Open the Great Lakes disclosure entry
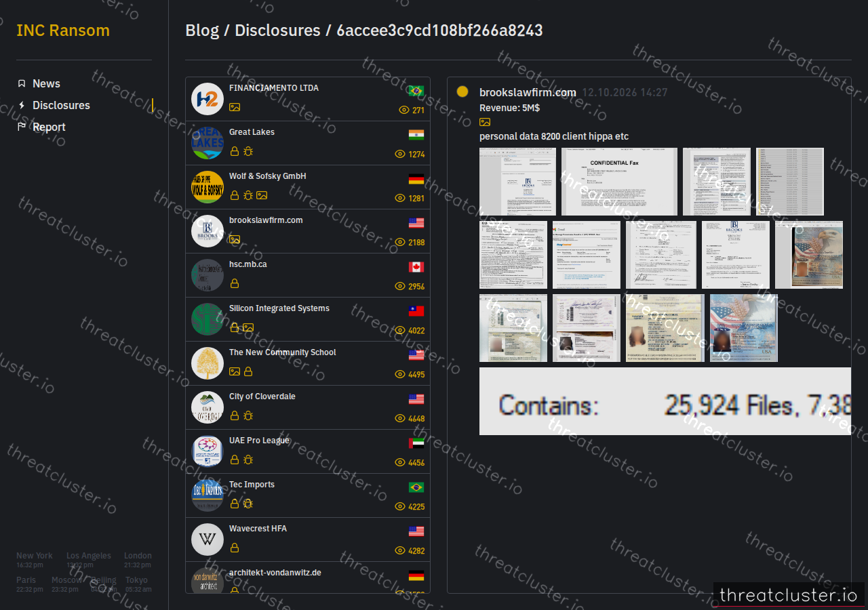The image size is (868, 610). (x=308, y=143)
